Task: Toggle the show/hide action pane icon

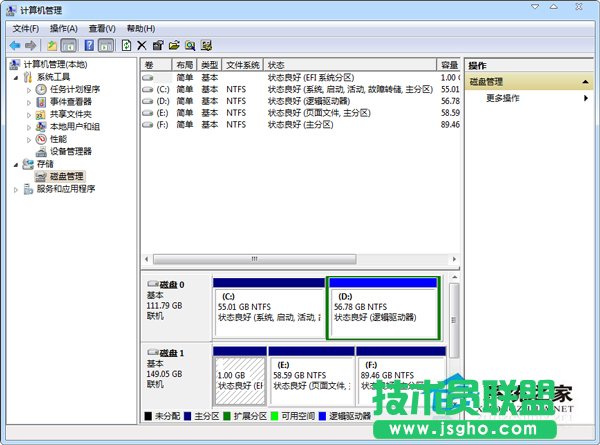Action: 106,46
